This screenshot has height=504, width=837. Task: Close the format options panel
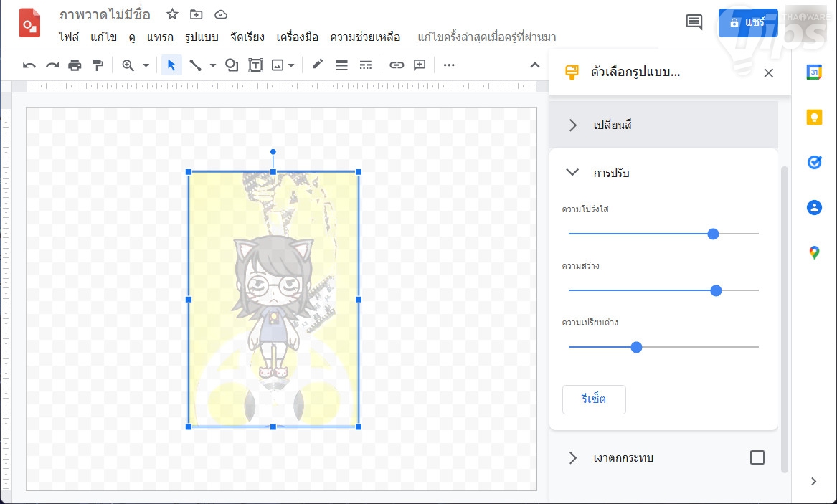pyautogui.click(x=769, y=73)
